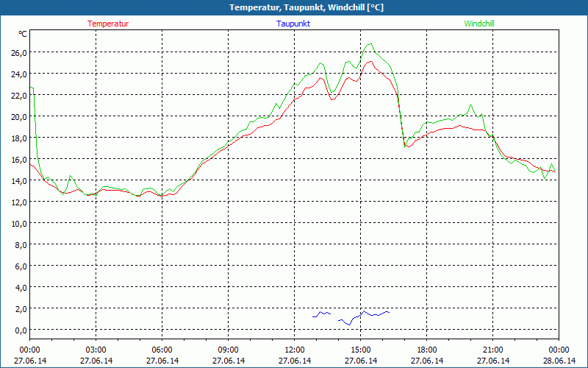Click the short blue Taupunkt segment near 13:00
The width and height of the screenshot is (588, 368).
coord(321,314)
